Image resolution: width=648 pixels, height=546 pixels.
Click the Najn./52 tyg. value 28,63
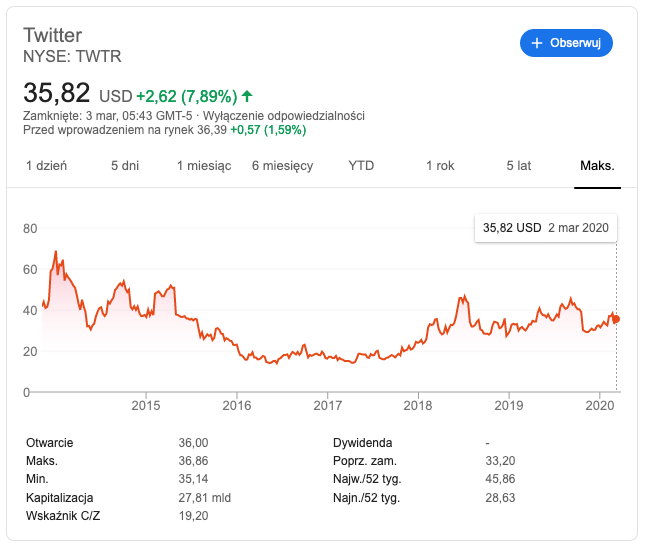click(x=500, y=498)
